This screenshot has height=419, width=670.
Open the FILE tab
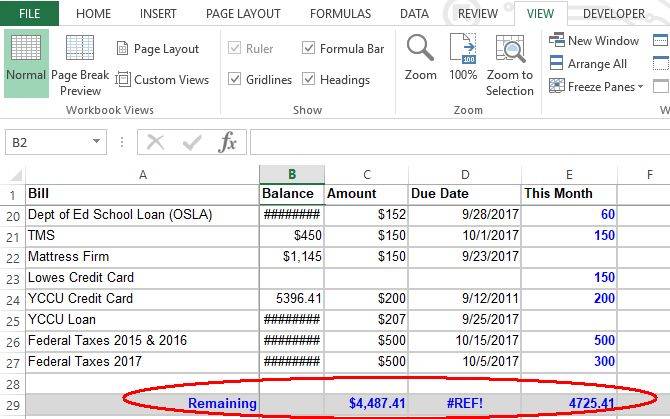point(29,13)
